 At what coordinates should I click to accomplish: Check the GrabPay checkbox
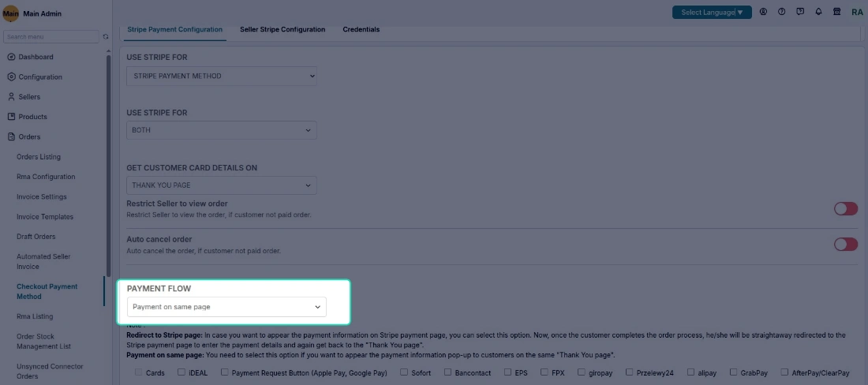coord(733,372)
